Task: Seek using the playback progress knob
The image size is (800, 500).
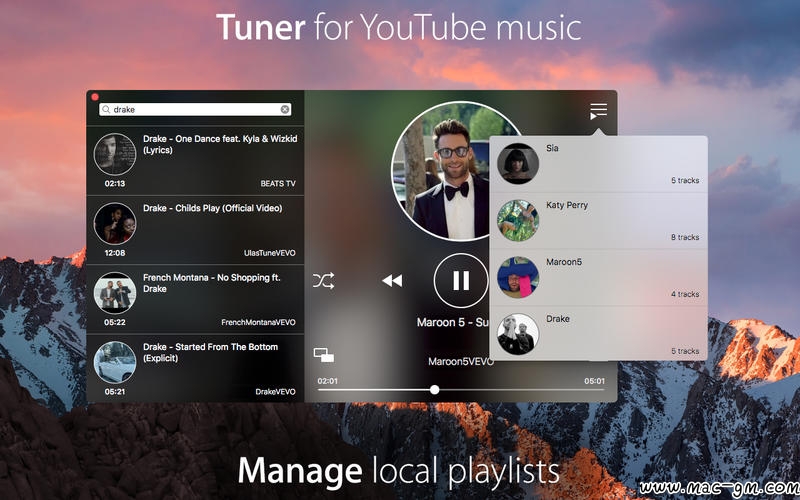Action: click(434, 390)
